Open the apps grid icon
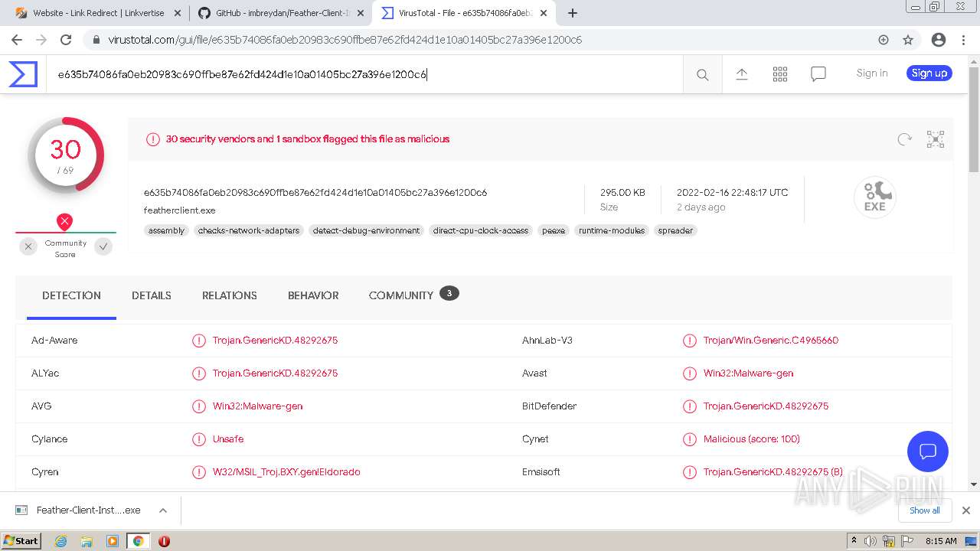Viewport: 980px width, 551px height. point(780,73)
